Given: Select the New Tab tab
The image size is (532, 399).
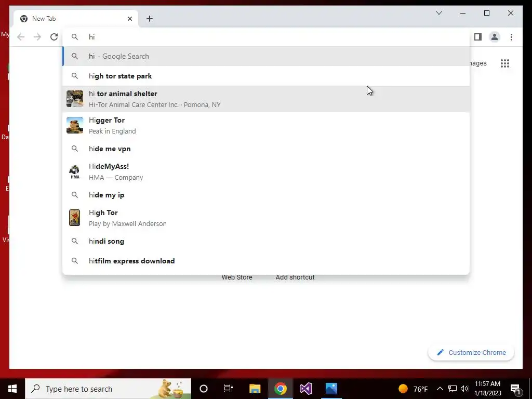Looking at the screenshot, I should coord(76,19).
